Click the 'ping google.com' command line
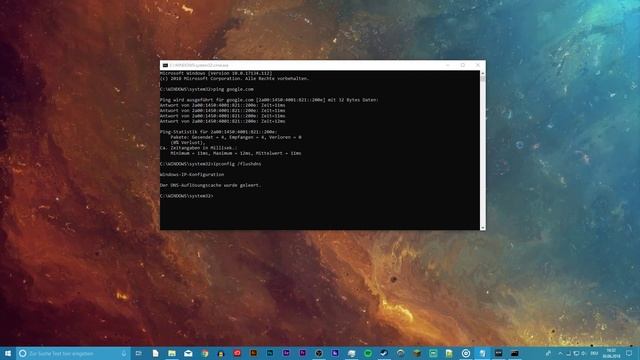Image resolution: width=640 pixels, height=360 pixels. click(207, 89)
